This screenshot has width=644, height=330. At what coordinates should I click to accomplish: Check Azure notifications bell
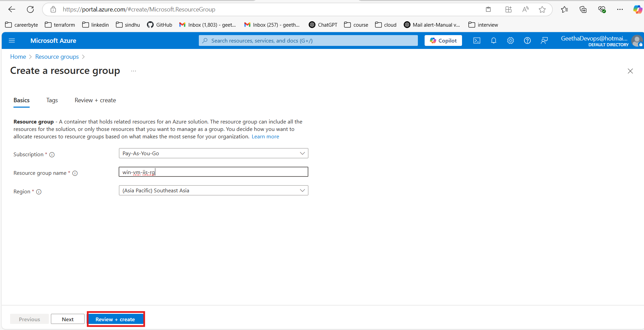pyautogui.click(x=494, y=40)
